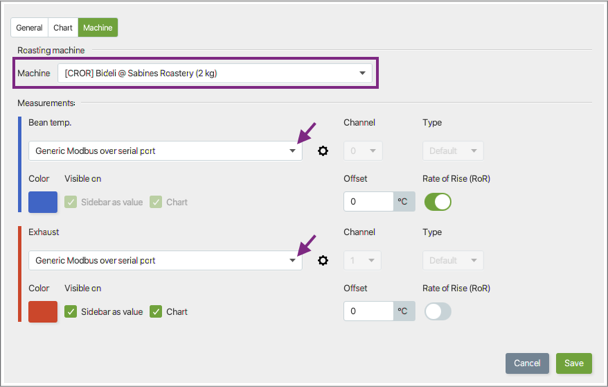Disable Rate of Rise for Bean temp.
This screenshot has width=608, height=387.
click(438, 202)
